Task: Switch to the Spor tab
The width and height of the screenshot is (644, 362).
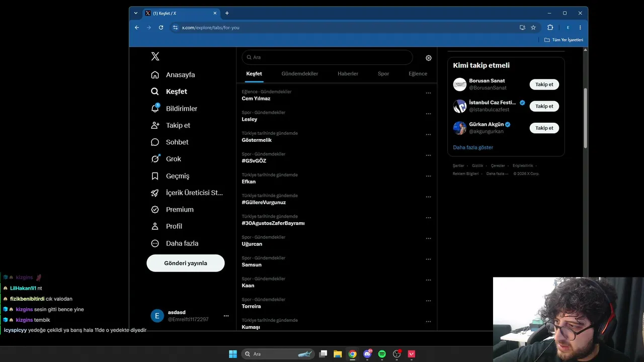Action: point(383,73)
